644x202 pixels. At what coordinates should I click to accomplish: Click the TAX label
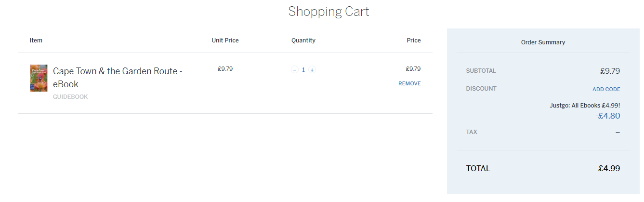point(472,132)
